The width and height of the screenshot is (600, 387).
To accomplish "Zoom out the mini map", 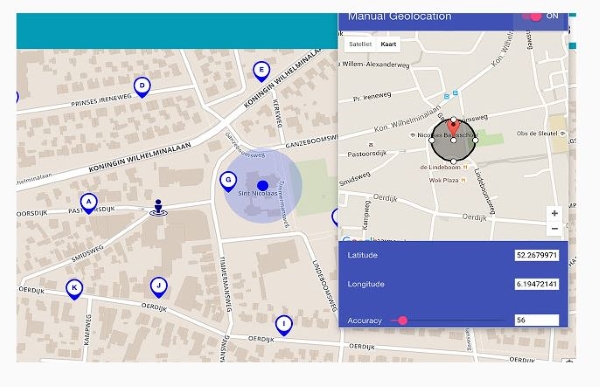I will click(x=554, y=229).
